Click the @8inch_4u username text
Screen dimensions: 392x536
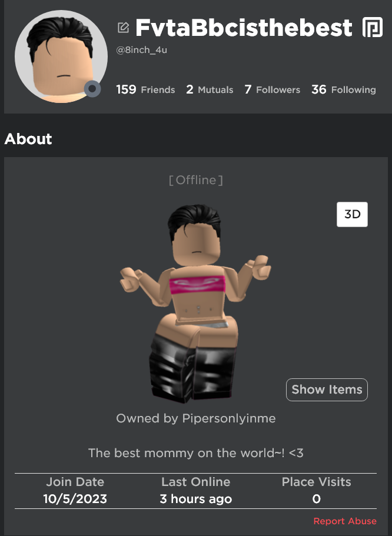[142, 50]
